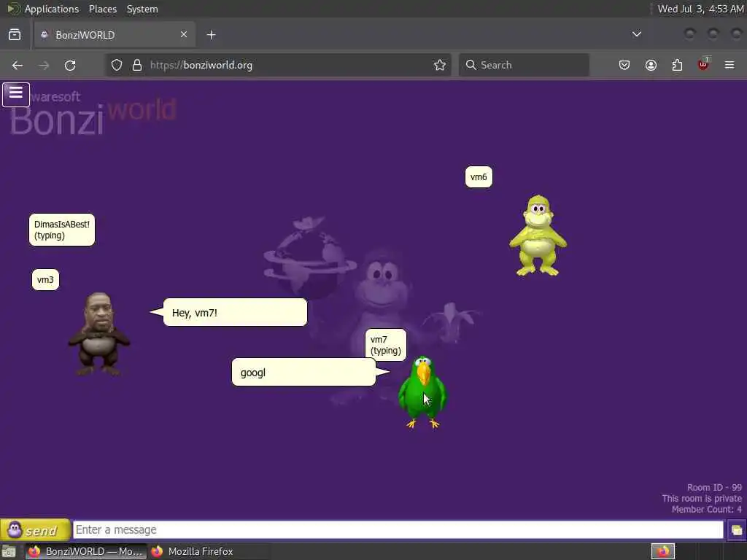
Task: Click the Firefox View icon
Action: click(x=15, y=35)
